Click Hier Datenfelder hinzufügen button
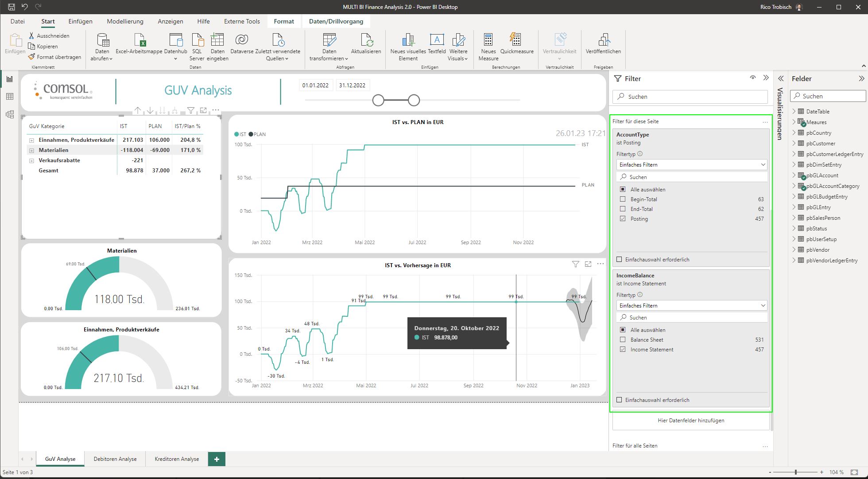This screenshot has width=868, height=479. tap(690, 420)
